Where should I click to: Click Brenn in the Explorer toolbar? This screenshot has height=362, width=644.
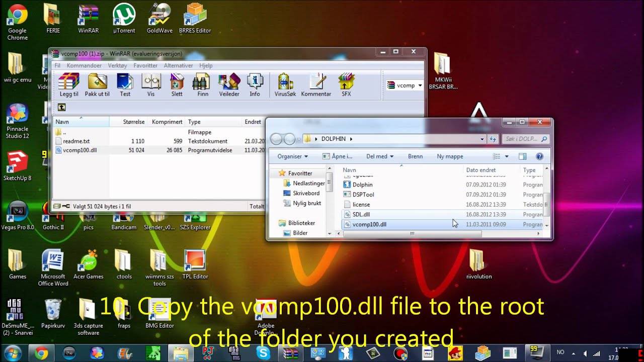415,156
